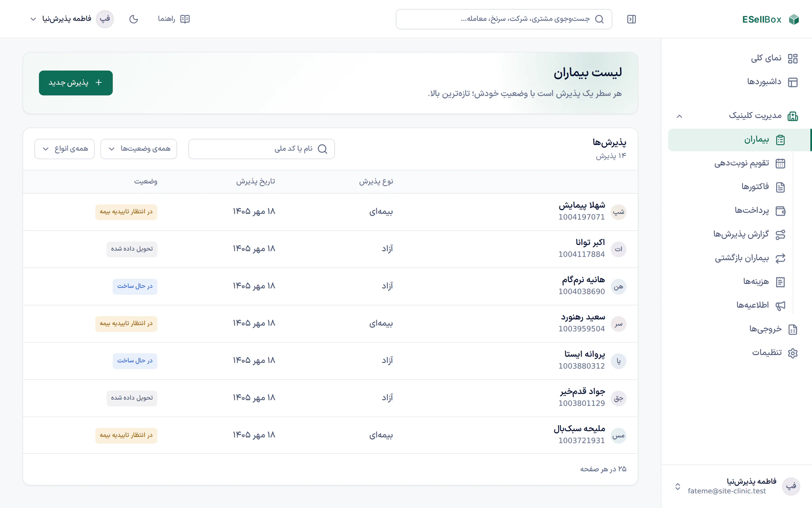The width and height of the screenshot is (812, 508).
Task: Click ملیحه سبک‌بال patient name
Action: (579, 429)
